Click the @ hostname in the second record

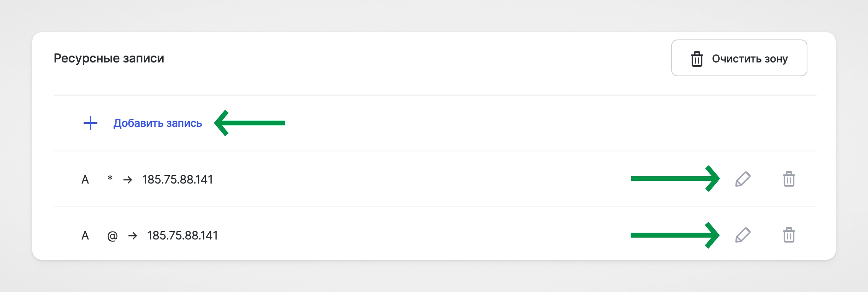click(x=112, y=236)
